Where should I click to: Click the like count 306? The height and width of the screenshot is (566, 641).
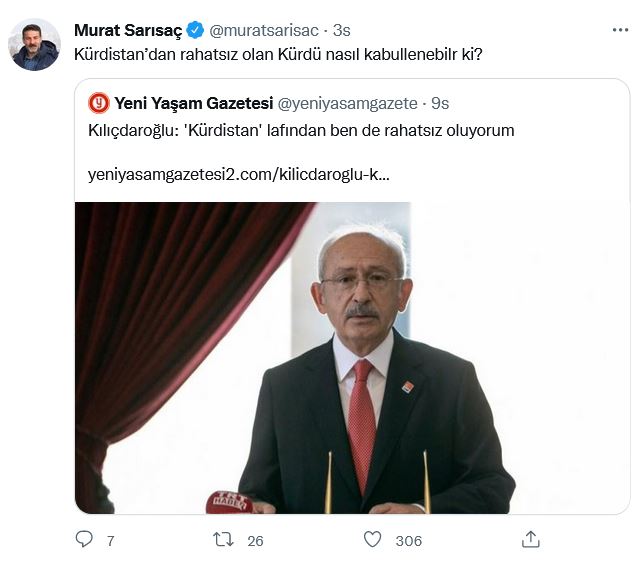pos(408,540)
